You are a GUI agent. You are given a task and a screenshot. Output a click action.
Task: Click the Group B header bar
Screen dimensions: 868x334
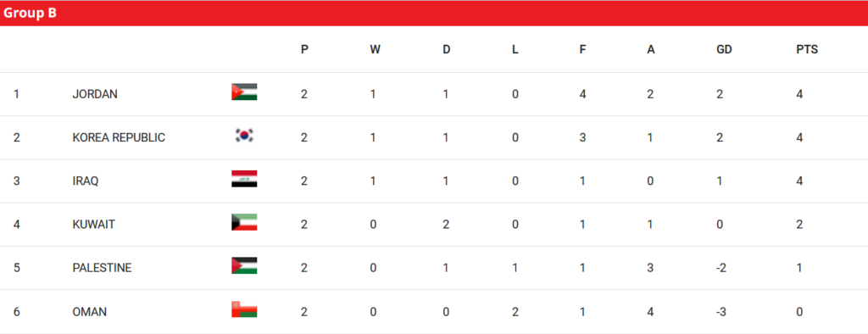[434, 14]
